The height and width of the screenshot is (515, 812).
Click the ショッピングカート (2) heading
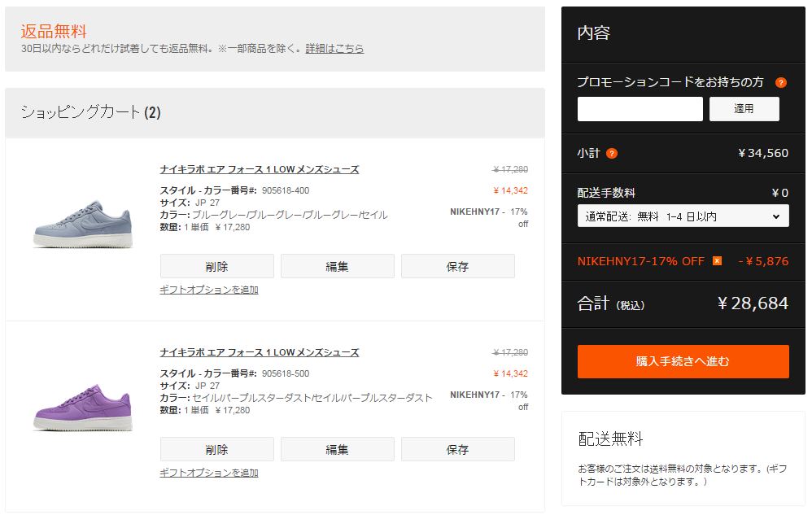click(x=90, y=112)
